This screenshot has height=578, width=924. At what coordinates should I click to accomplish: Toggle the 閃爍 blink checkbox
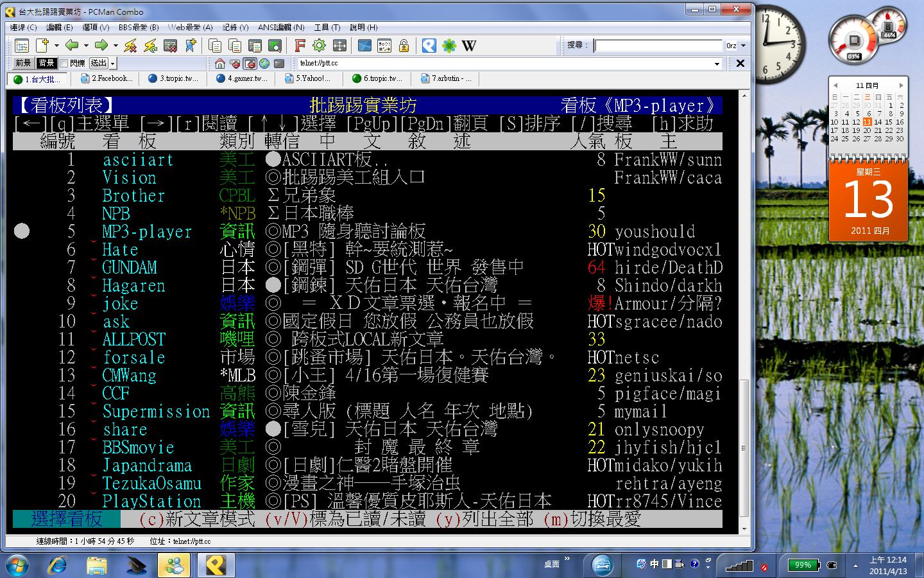click(64, 63)
